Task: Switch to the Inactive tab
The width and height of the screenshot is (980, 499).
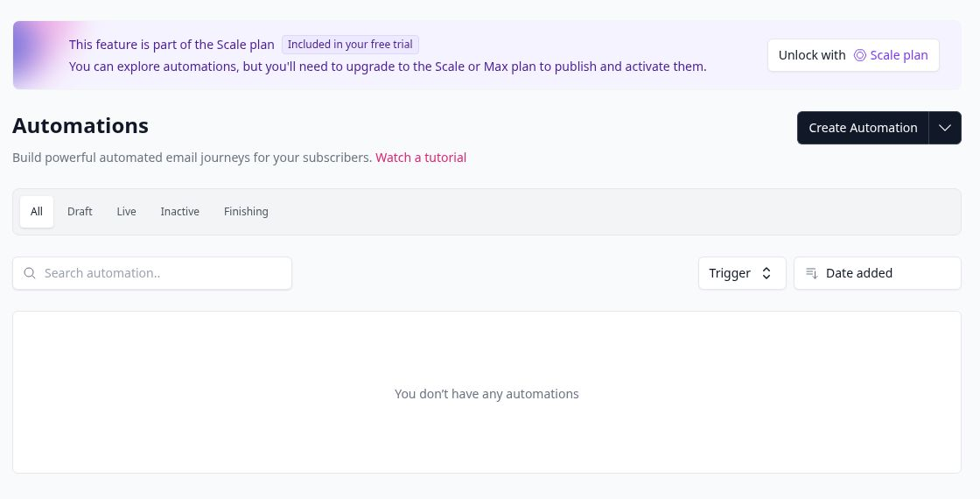Action: (180, 211)
